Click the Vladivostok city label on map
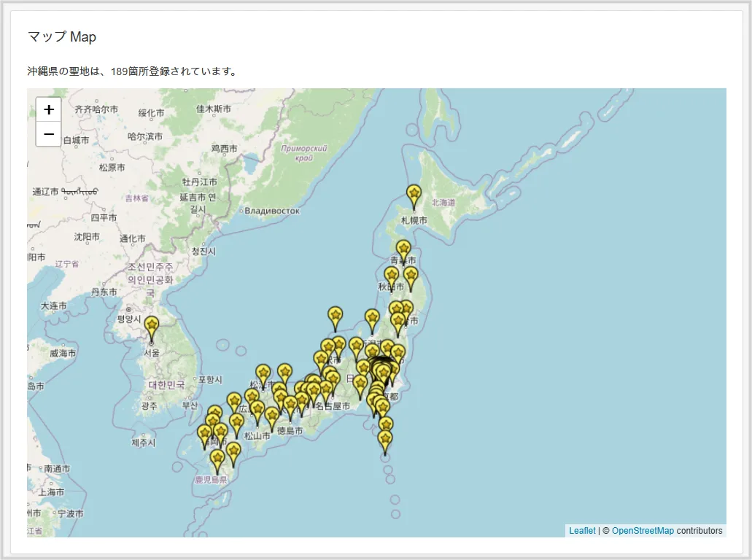 pyautogui.click(x=272, y=211)
